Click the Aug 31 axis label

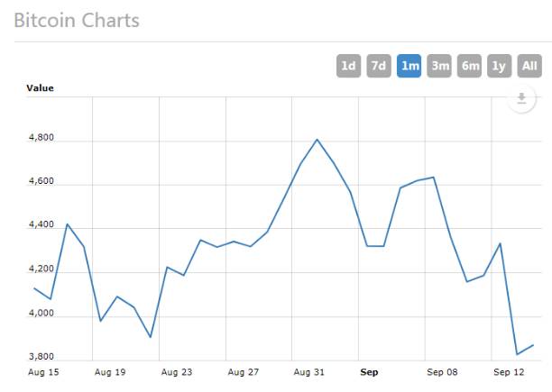click(x=308, y=372)
